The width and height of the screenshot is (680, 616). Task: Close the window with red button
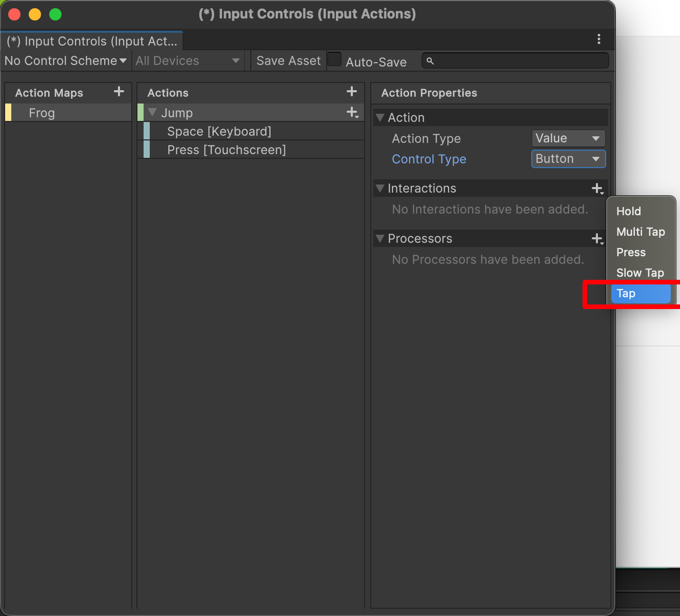coord(14,14)
